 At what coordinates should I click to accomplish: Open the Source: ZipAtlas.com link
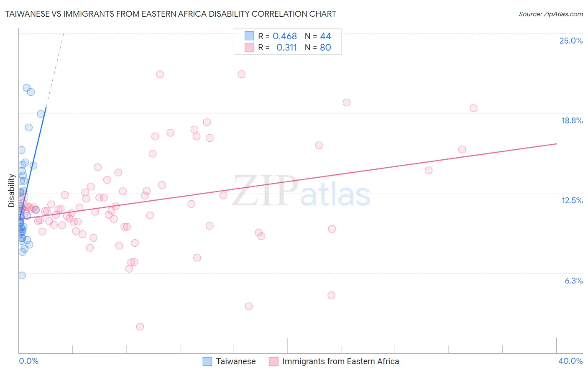[x=550, y=14]
